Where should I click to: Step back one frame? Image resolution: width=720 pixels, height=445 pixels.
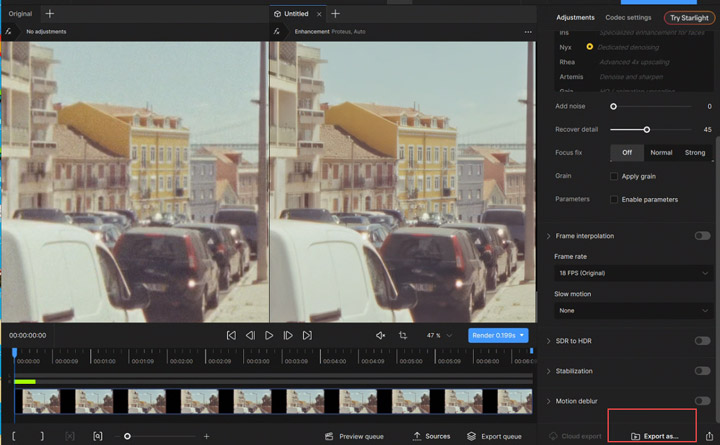coord(250,336)
